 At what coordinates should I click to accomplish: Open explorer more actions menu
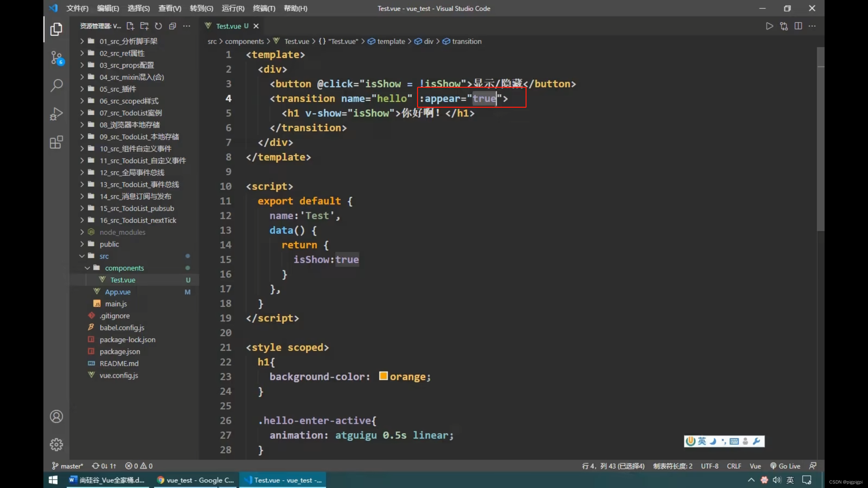coord(186,26)
